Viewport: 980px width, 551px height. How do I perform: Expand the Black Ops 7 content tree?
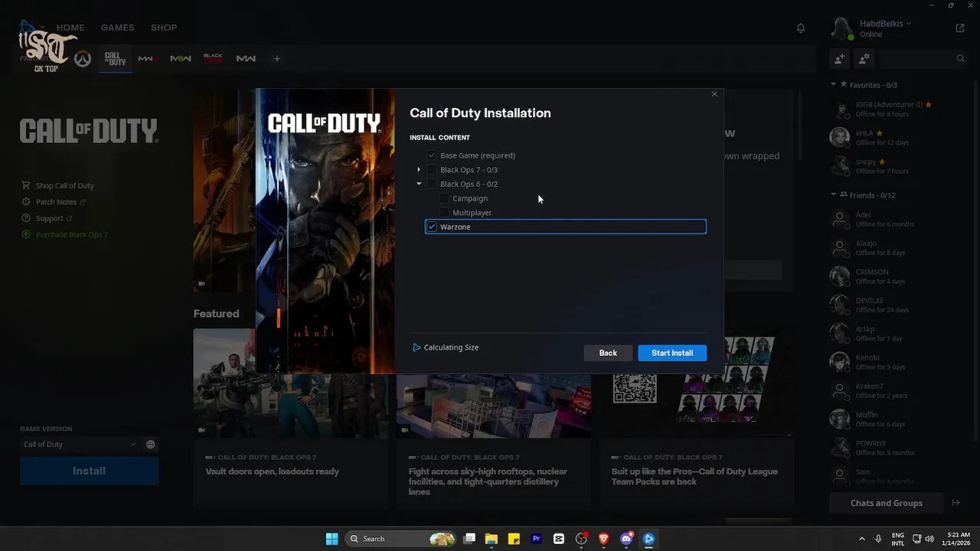pos(419,170)
